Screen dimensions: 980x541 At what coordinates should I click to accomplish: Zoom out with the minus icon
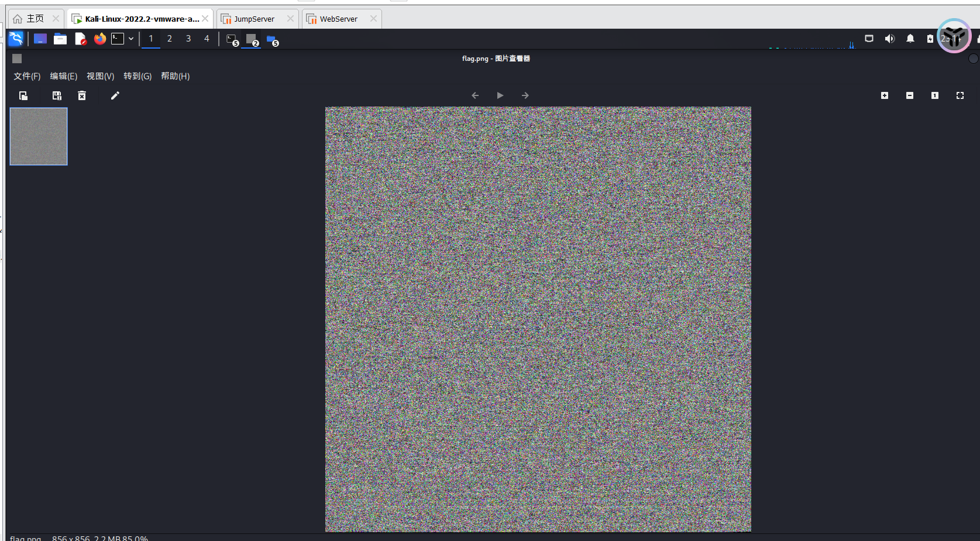(910, 95)
